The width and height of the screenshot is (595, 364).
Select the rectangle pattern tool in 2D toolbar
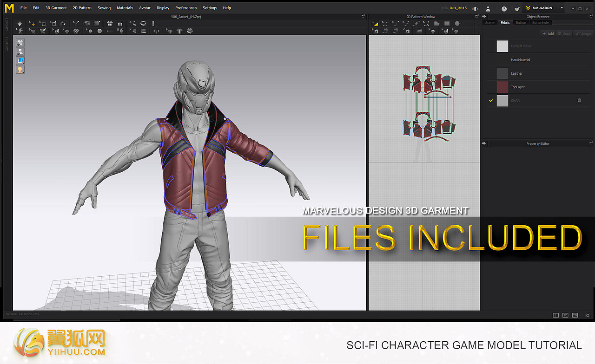[x=447, y=23]
